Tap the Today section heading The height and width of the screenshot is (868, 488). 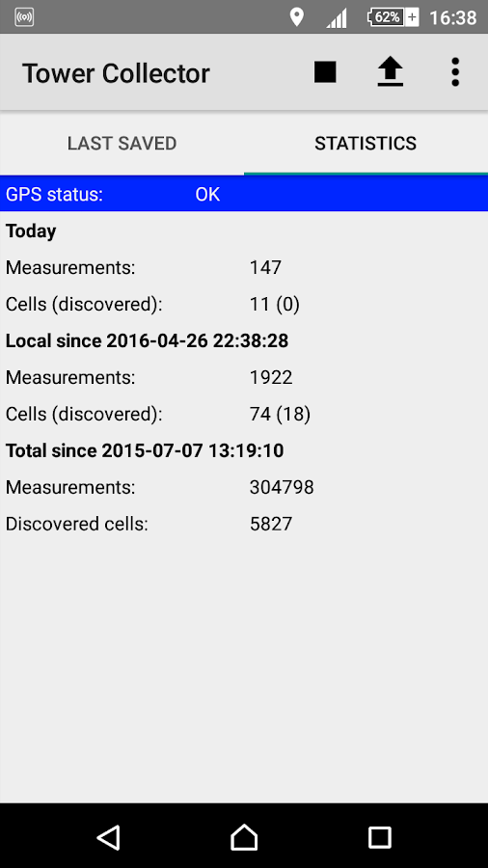[31, 231]
